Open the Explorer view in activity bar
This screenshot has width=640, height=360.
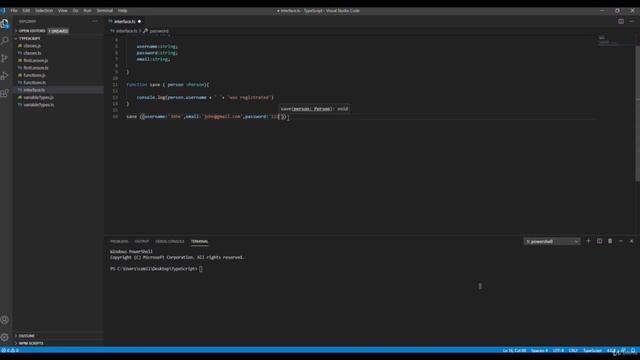click(x=5, y=24)
